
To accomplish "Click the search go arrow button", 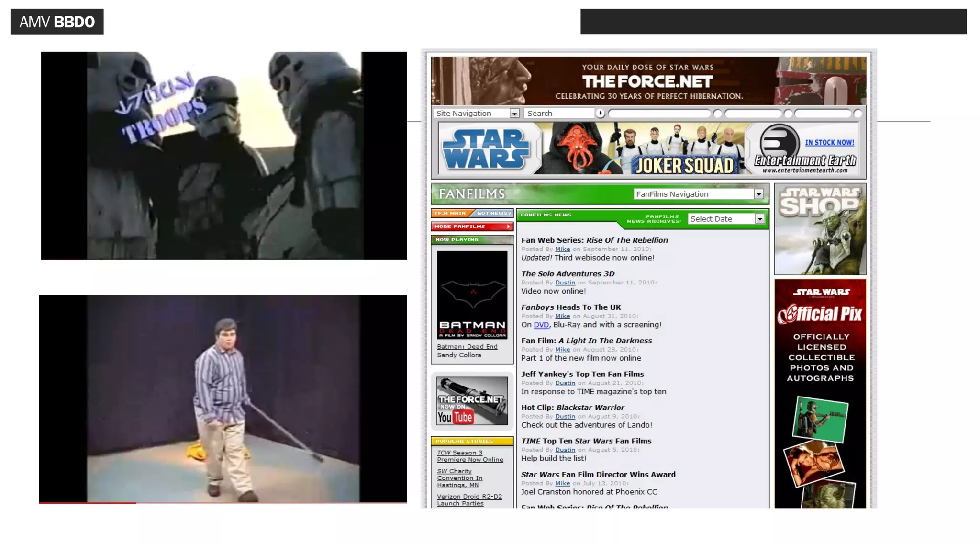I will pyautogui.click(x=600, y=113).
